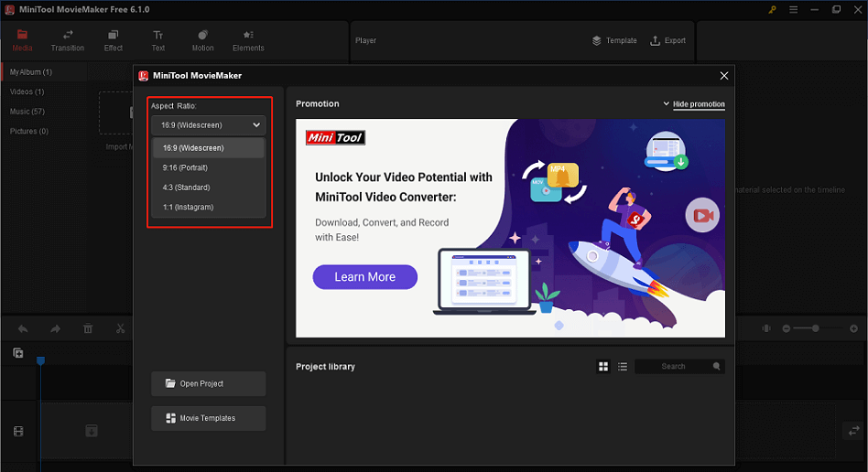
Task: Switch to the Elements tab
Action: (248, 40)
